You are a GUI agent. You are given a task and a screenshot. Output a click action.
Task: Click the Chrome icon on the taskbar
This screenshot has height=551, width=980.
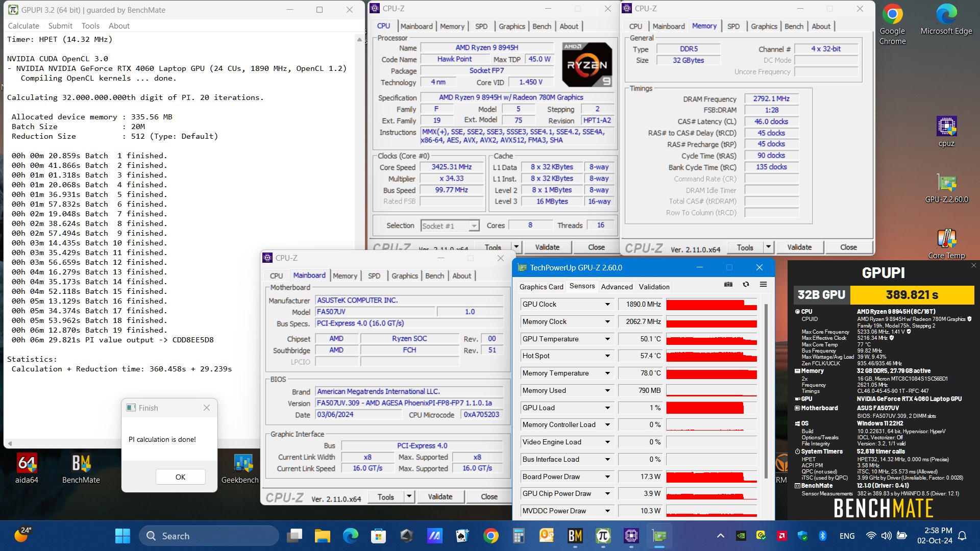pyautogui.click(x=491, y=536)
